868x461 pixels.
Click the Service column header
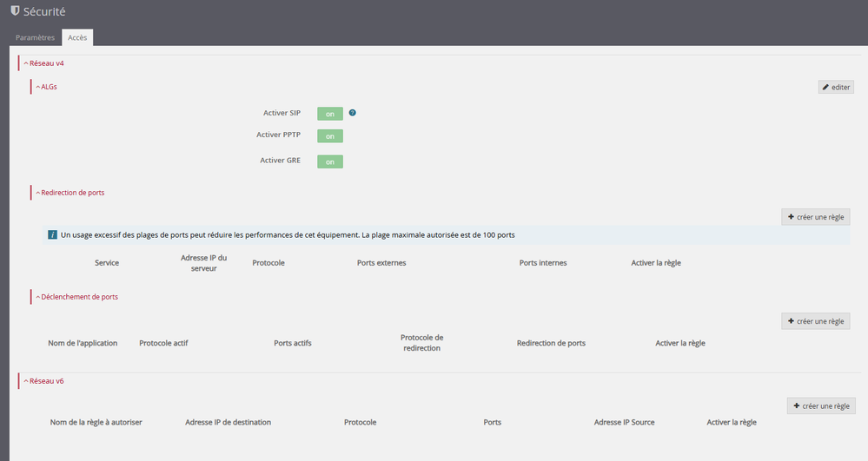click(107, 263)
